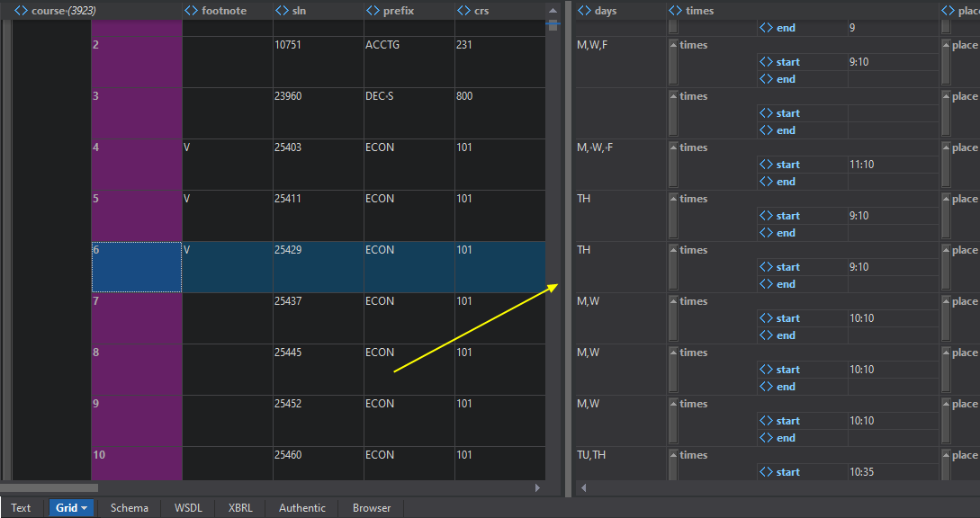This screenshot has height=518, width=980.
Task: Click the left pane's vertical scrollbar up arrow
Action: point(553,10)
